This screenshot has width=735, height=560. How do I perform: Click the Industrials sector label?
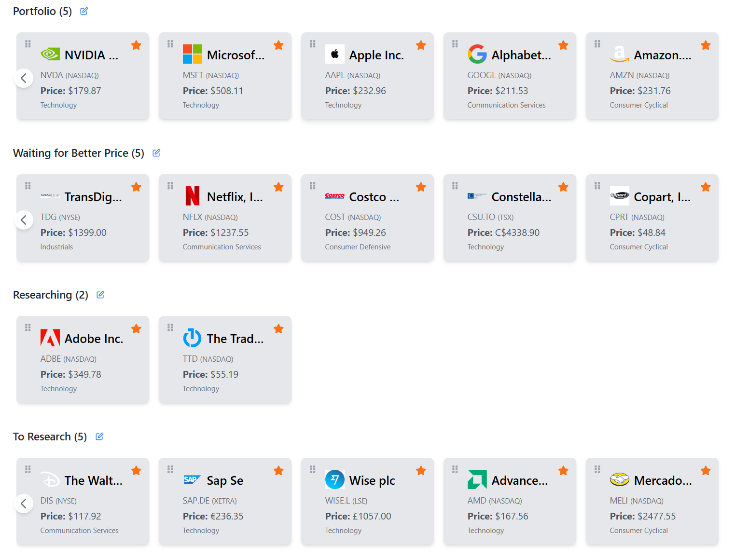(57, 247)
